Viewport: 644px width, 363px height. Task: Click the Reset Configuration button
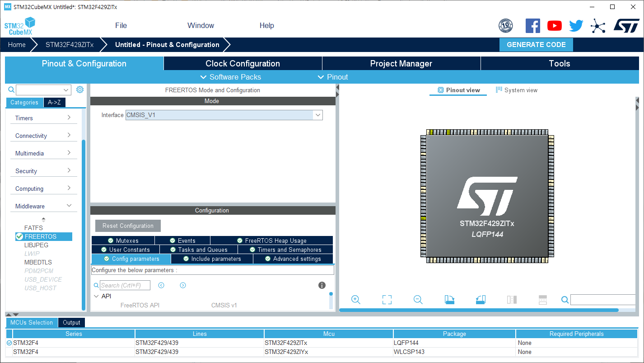coord(128,226)
